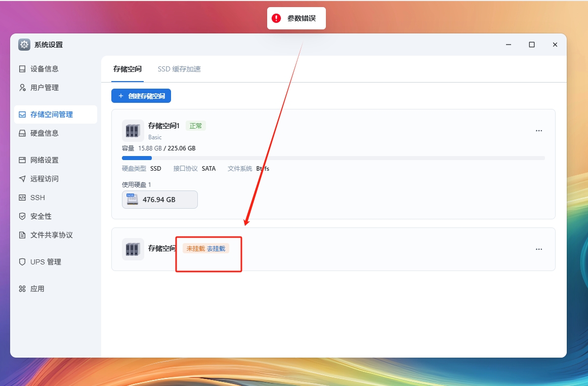The image size is (588, 386).
Task: Click the SSH terminal icon
Action: (22, 198)
